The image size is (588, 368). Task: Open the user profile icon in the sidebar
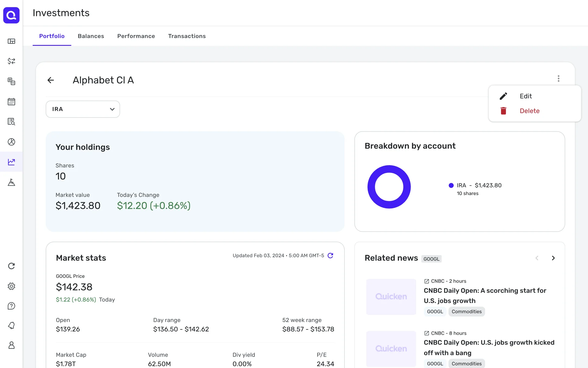point(11,345)
